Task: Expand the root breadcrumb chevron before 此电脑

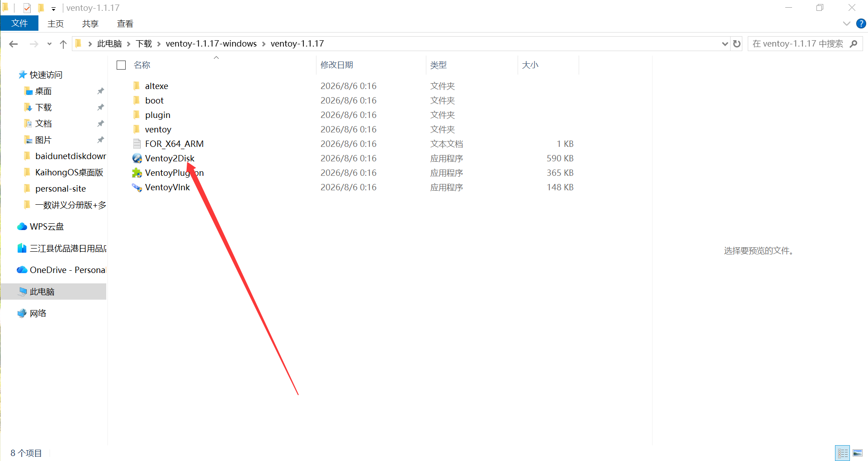Action: pos(90,44)
